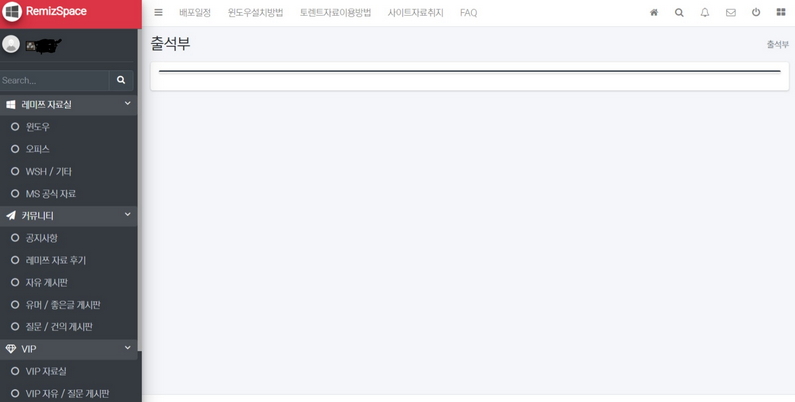Image resolution: width=795 pixels, height=402 pixels.
Task: Focus the sidebar Search input field
Action: pos(54,80)
